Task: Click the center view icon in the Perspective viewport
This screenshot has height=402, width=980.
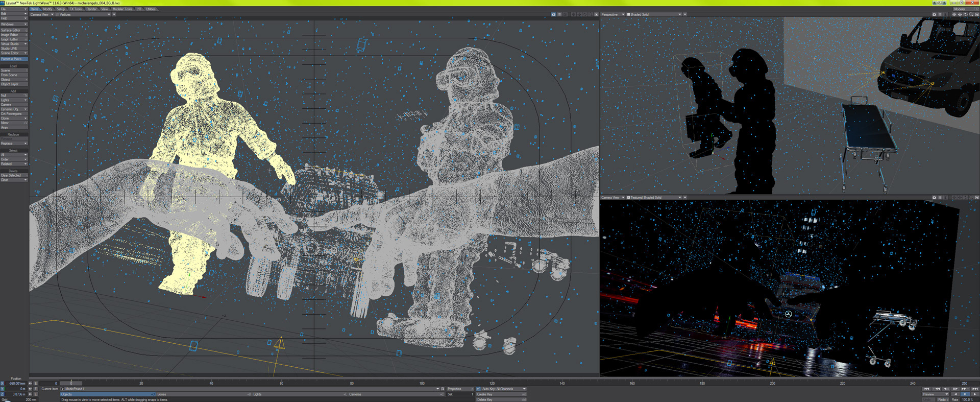Action: (954, 14)
